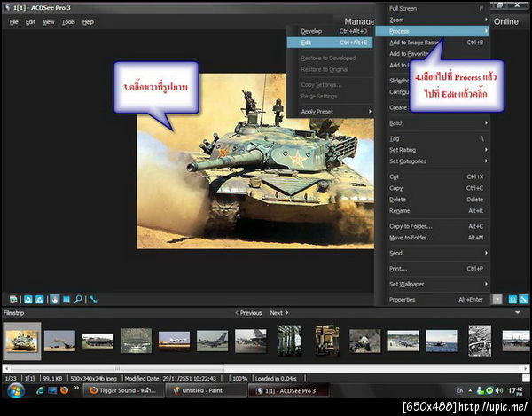This screenshot has width=532, height=416.
Task: Click the Actual Size zoom icon
Action: click(x=512, y=300)
